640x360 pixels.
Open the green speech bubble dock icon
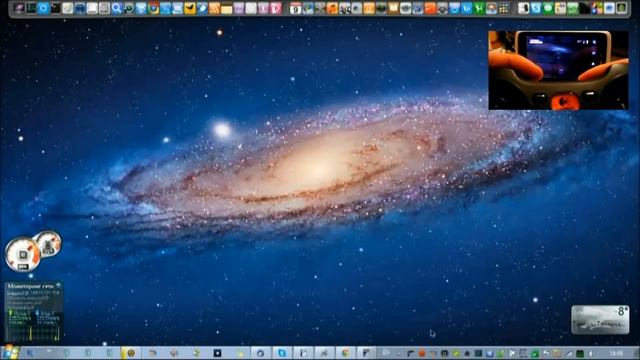click(x=548, y=8)
